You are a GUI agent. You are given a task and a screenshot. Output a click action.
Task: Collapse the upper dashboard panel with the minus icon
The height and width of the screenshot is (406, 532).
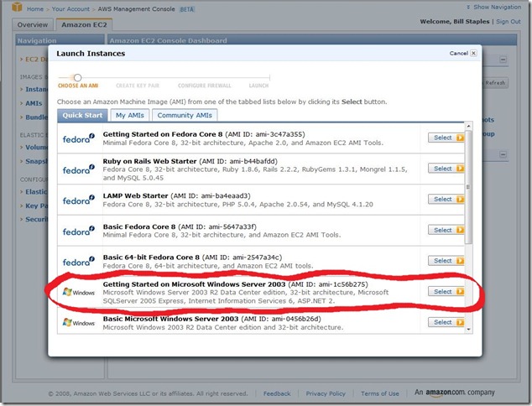[503, 60]
